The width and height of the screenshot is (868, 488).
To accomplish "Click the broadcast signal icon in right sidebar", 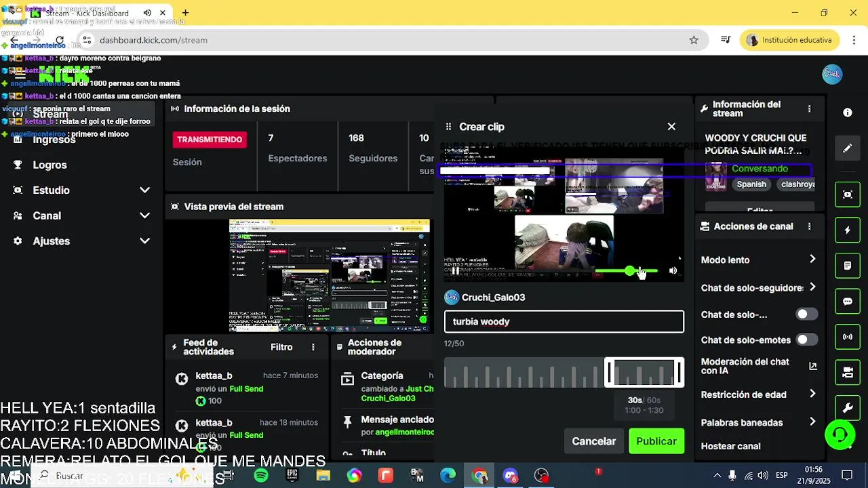I will pyautogui.click(x=848, y=336).
